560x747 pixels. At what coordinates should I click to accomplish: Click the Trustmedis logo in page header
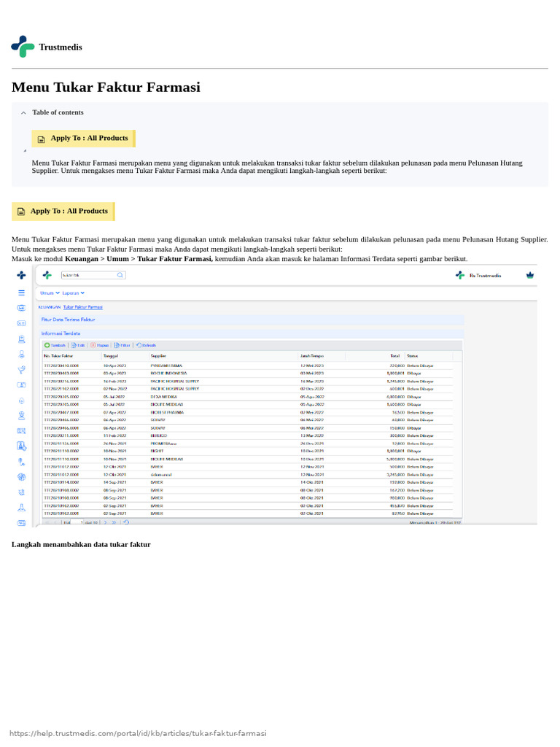tap(23, 47)
